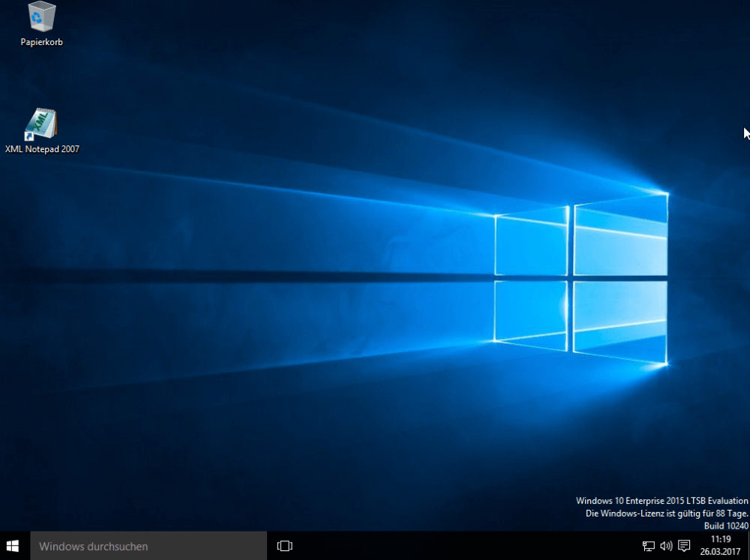Click the 26.03.2017 date in taskbar
This screenshot has width=750, height=560.
(720, 552)
